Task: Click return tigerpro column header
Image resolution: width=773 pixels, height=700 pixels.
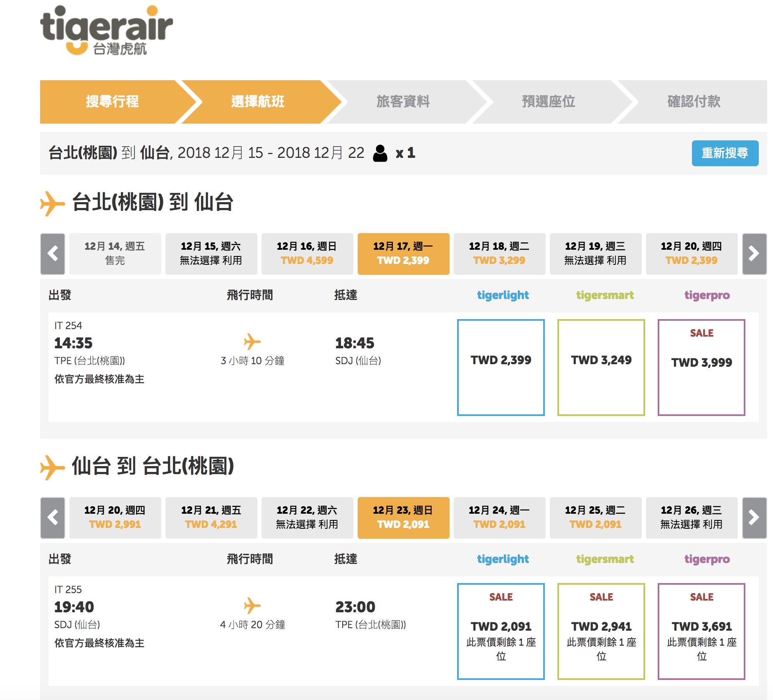Action: pos(707,559)
